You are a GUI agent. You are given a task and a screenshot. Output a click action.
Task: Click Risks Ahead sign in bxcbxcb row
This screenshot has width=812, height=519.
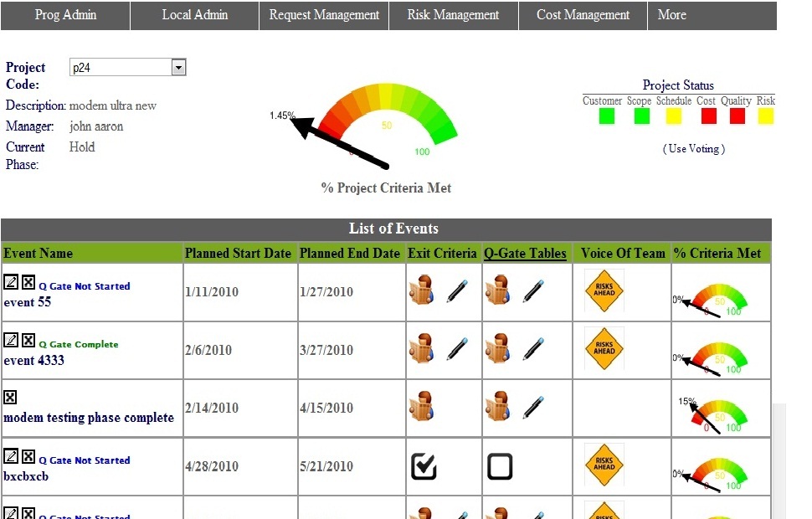point(604,465)
